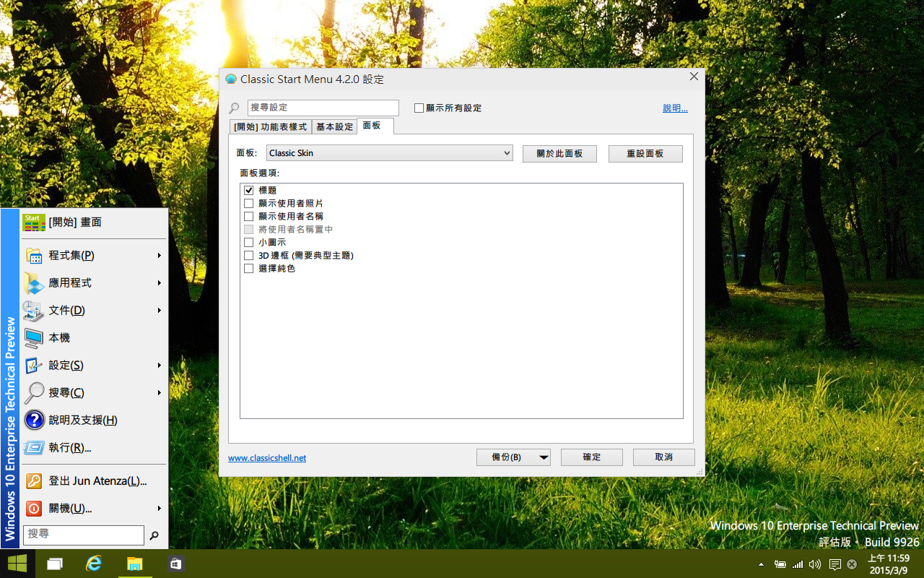Click the start menu 搜尋 input box
The width and height of the screenshot is (924, 578).
click(84, 535)
